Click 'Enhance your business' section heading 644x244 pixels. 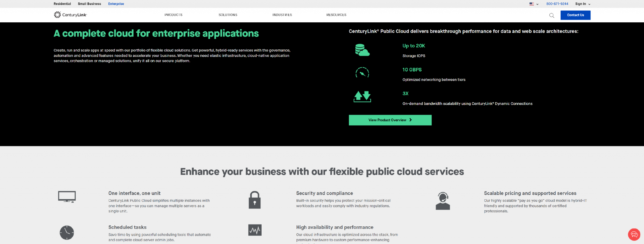pos(322,172)
